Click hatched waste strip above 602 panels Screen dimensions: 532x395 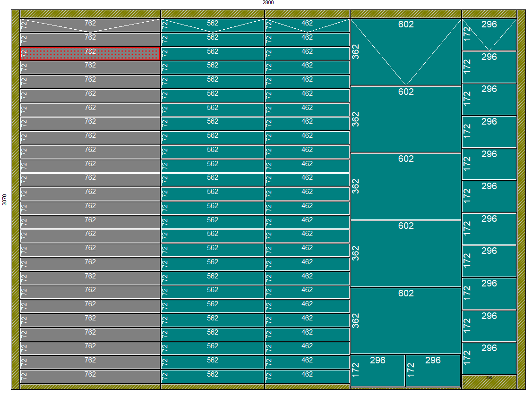(405, 14)
